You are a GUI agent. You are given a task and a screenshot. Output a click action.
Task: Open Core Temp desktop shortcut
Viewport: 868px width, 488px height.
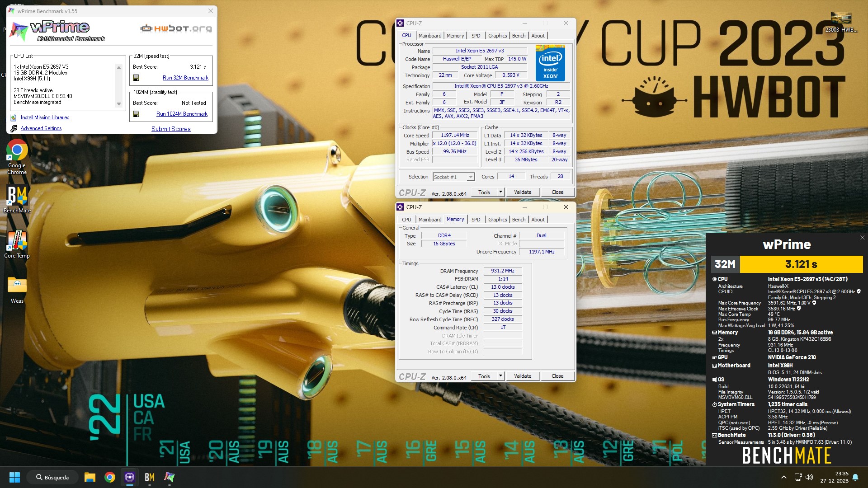coord(17,244)
